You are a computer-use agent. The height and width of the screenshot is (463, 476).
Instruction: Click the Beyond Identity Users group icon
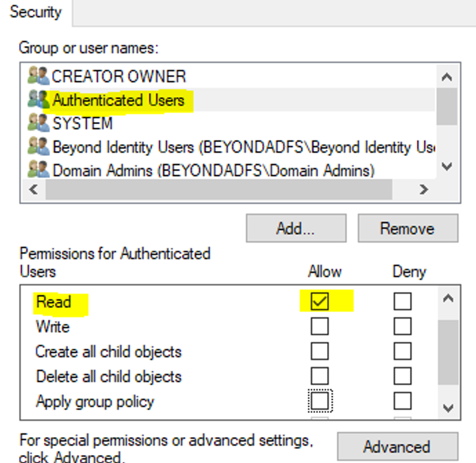[x=39, y=147]
